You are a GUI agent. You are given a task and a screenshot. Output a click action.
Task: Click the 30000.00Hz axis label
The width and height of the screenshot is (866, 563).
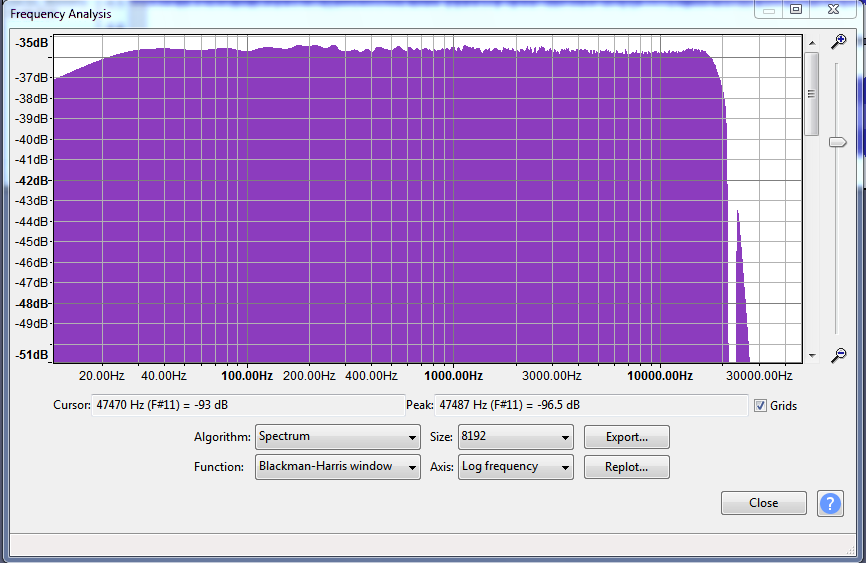coord(759,376)
